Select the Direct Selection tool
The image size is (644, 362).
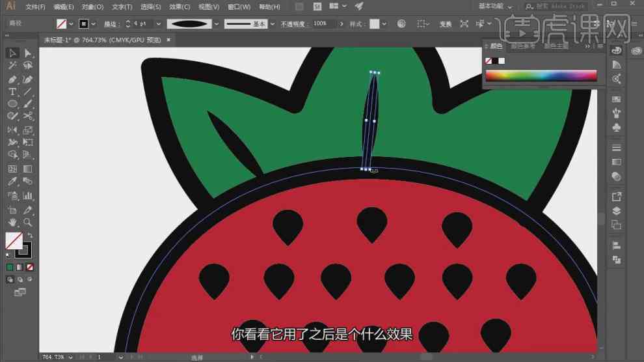click(27, 53)
